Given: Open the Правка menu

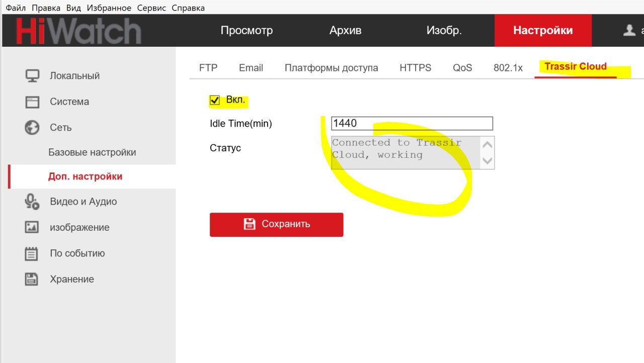Looking at the screenshot, I should point(46,8).
